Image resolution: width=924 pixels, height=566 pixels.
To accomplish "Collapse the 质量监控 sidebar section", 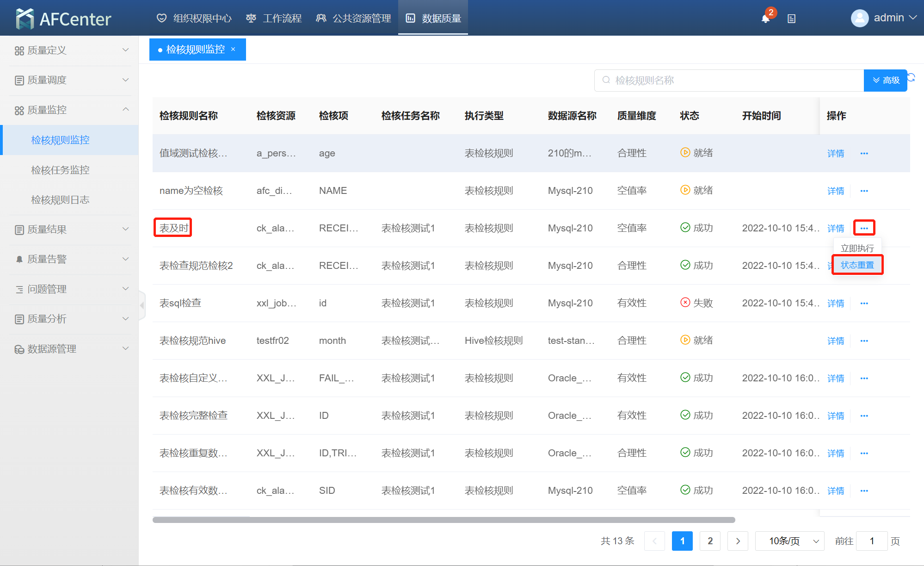I will click(69, 110).
